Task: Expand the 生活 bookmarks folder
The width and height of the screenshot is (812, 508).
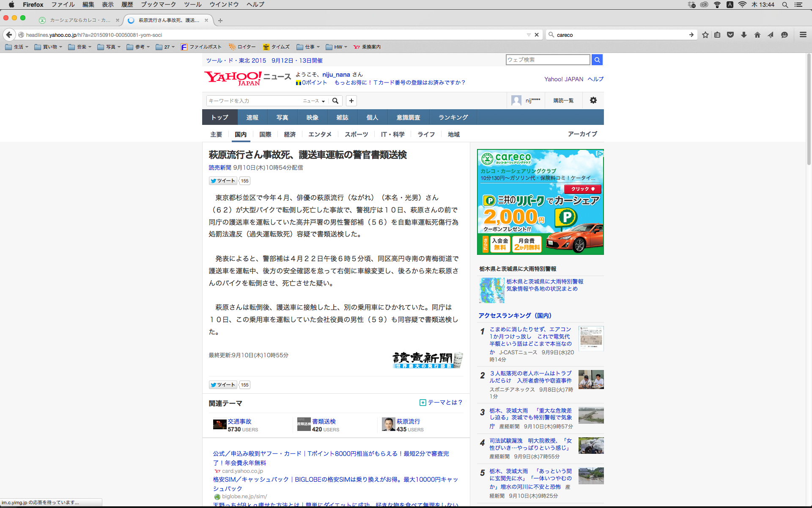Action: tap(17, 47)
